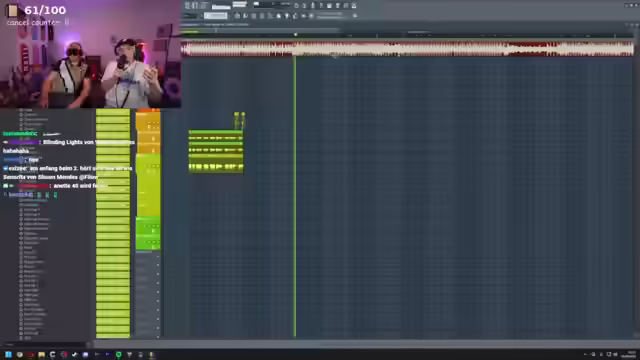Click the playhead marker on the playlist timeline
This screenshot has height=360, width=640.
(x=296, y=35)
